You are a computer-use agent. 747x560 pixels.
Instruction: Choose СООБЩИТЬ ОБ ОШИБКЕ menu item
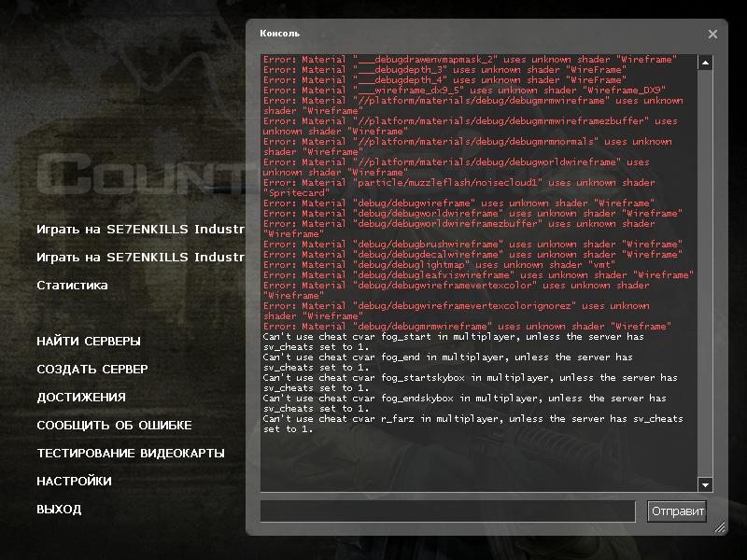[114, 426]
